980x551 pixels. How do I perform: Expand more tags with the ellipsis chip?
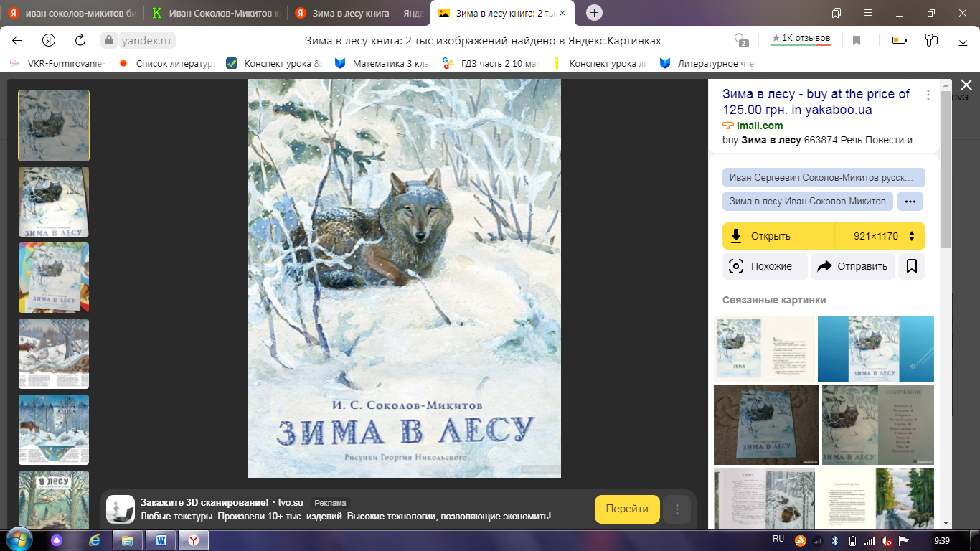(x=910, y=202)
